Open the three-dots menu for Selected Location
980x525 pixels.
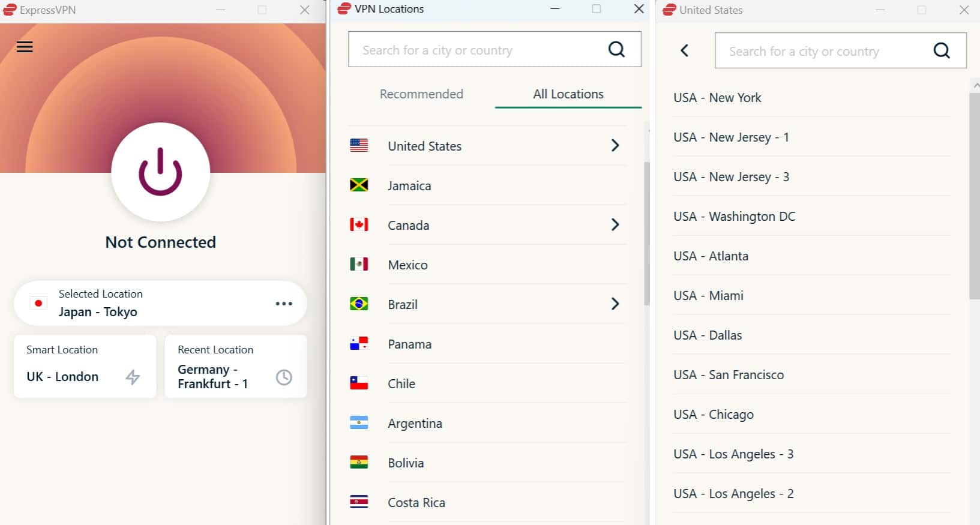coord(284,304)
